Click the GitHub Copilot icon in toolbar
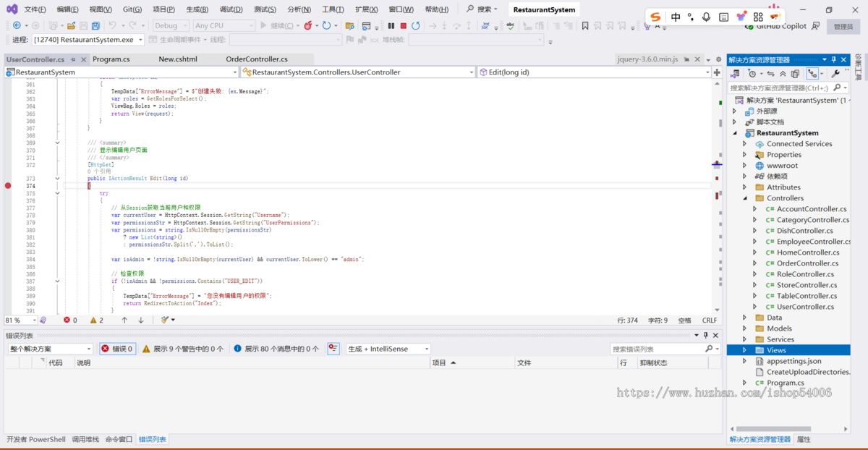Image resolution: width=868 pixels, height=450 pixels. click(x=749, y=25)
